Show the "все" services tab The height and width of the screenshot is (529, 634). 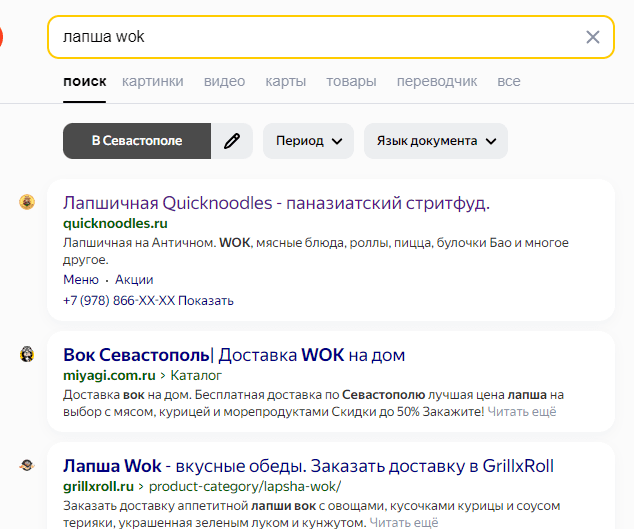(x=508, y=81)
